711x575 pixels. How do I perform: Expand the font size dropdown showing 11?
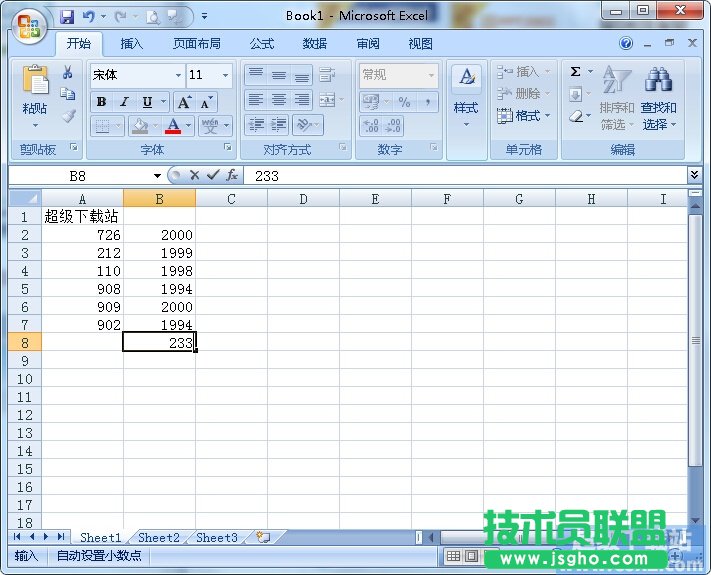(226, 75)
